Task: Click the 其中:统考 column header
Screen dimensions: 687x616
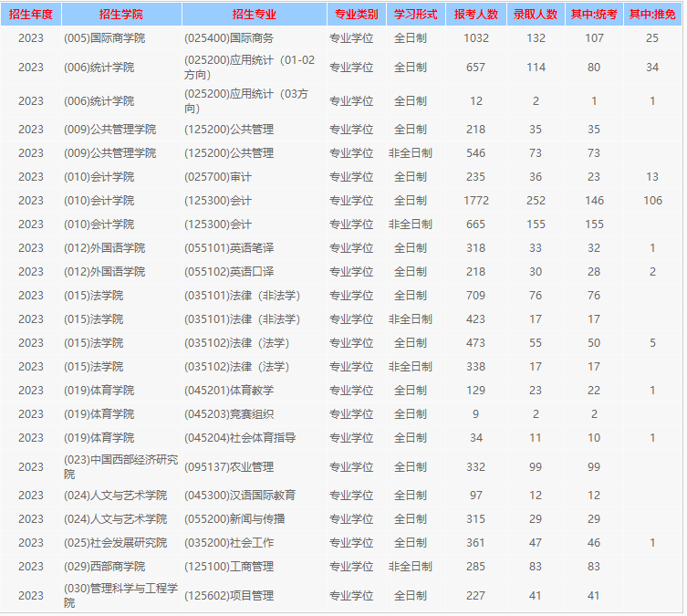Action: [594, 15]
